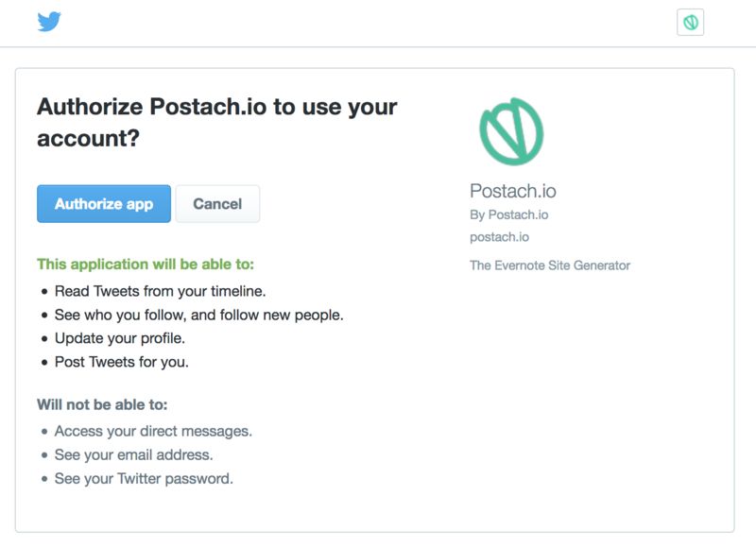Select "See your Twitter password" item
The height and width of the screenshot is (547, 756).
(144, 478)
